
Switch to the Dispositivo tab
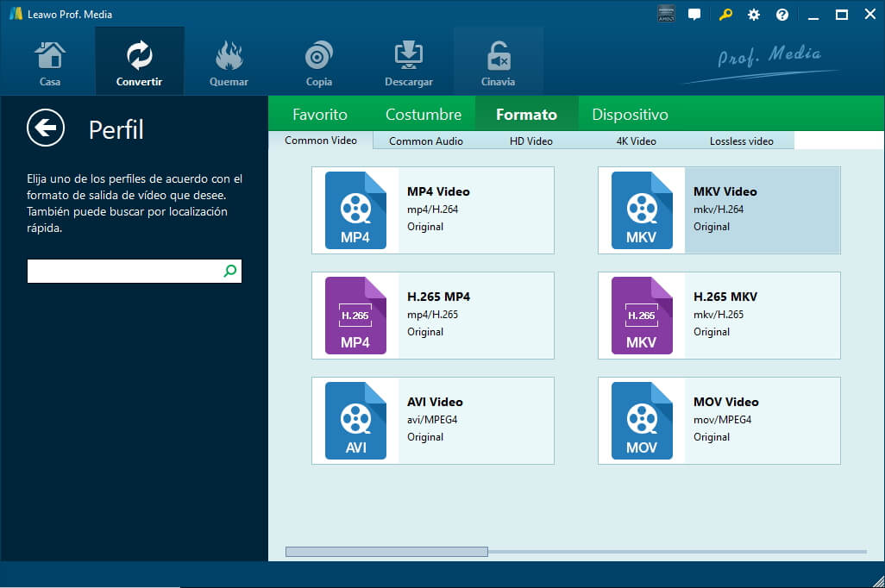[x=630, y=115]
